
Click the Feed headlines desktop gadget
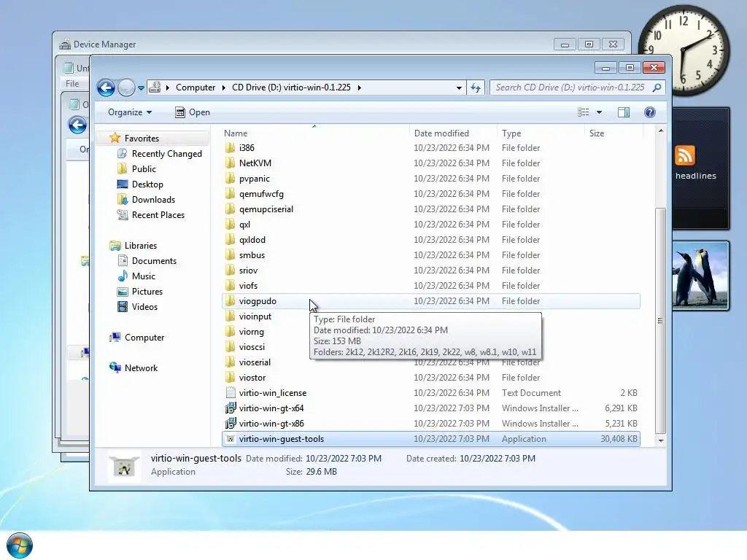(700, 168)
